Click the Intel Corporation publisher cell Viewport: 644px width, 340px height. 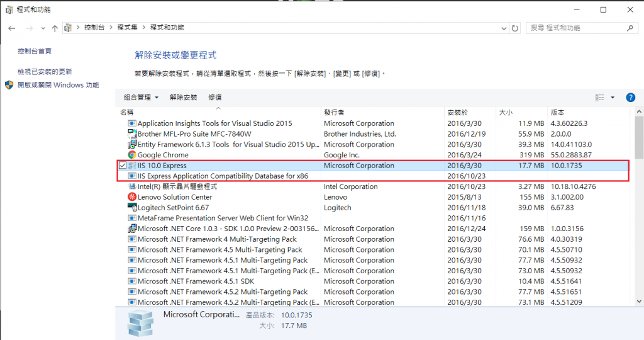pos(350,186)
